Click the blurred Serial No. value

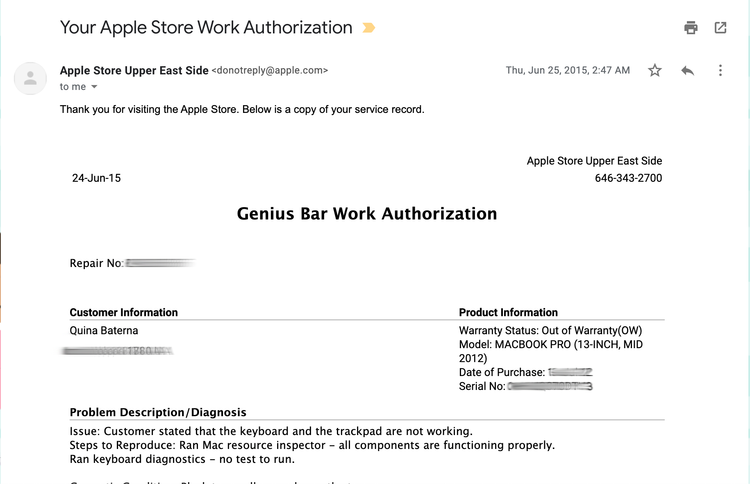[549, 386]
